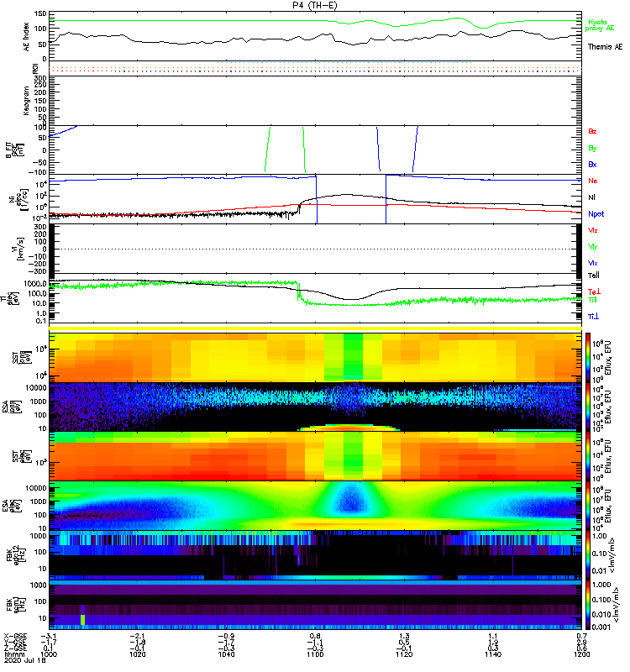Click the B_FIT GSE axis title

14,150
